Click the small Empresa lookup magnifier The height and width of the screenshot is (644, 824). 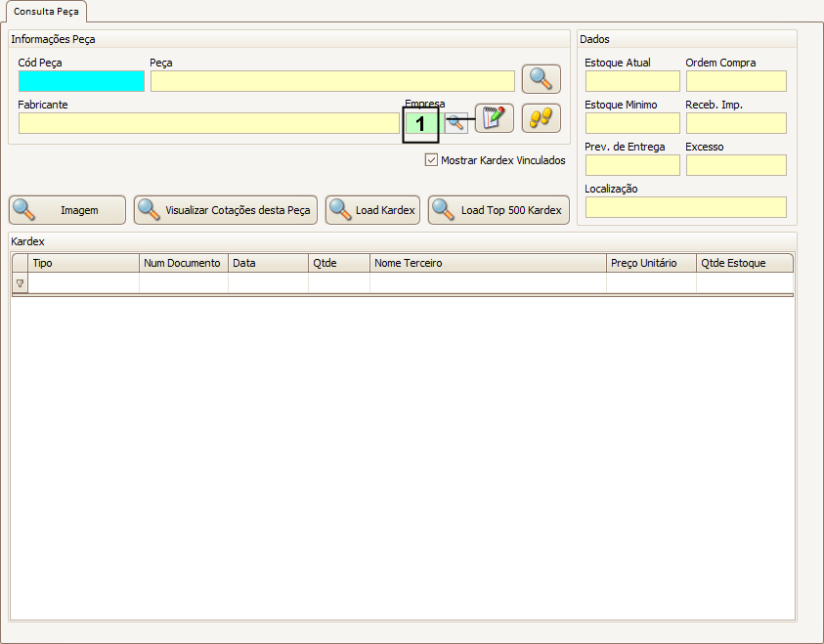(455, 122)
